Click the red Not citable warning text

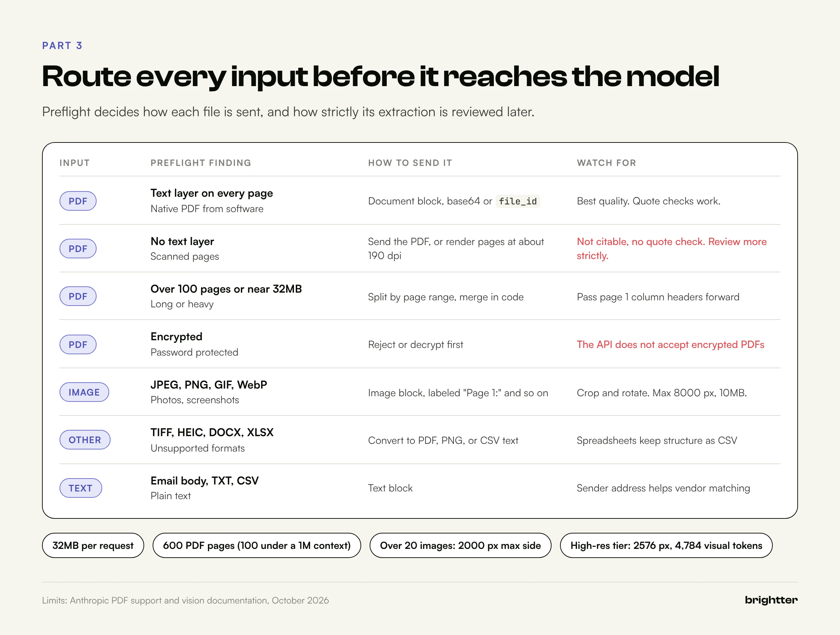(x=672, y=249)
